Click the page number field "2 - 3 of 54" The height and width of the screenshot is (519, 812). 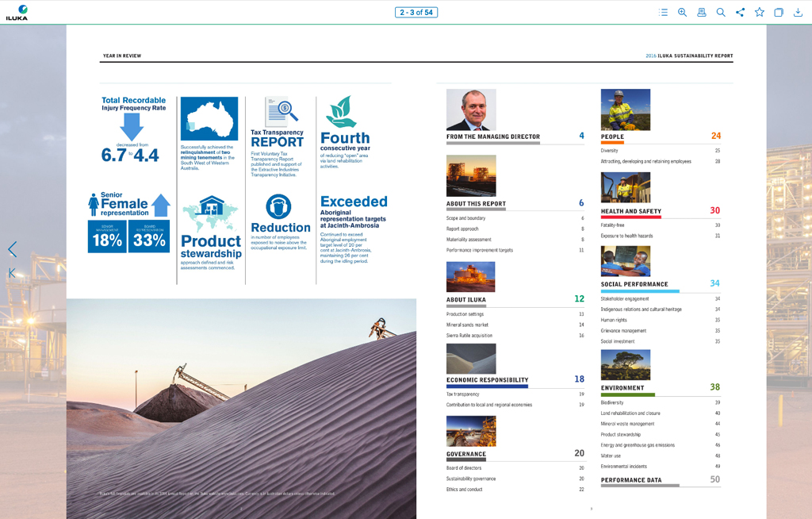tap(416, 12)
